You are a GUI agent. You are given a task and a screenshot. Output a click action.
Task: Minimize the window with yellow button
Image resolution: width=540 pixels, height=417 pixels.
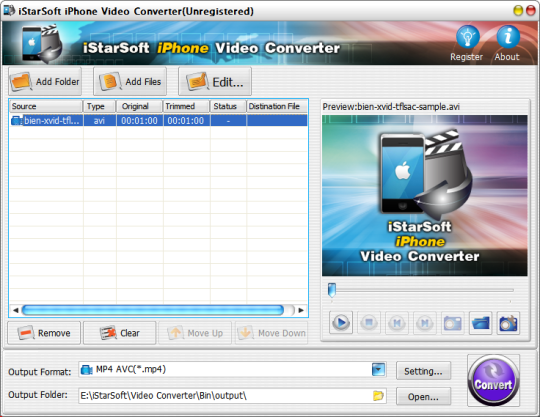coord(518,11)
